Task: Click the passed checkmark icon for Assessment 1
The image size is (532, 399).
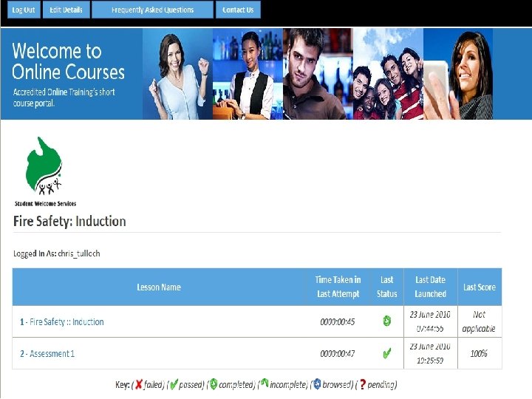Action: 386,353
